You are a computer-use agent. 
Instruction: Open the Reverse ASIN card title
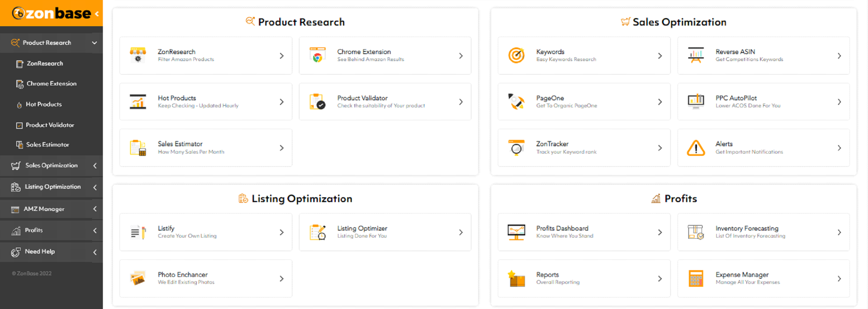(735, 52)
